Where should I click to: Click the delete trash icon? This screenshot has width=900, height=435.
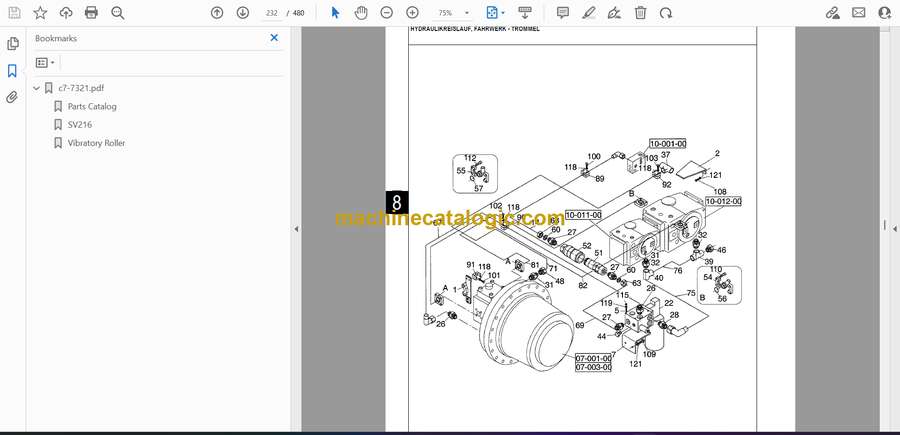641,13
